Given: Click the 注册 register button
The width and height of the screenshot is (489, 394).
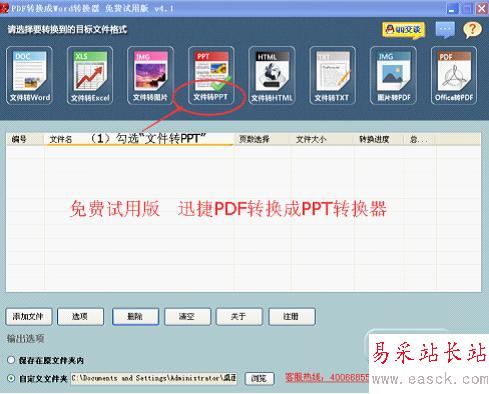Looking at the screenshot, I should pos(292,316).
